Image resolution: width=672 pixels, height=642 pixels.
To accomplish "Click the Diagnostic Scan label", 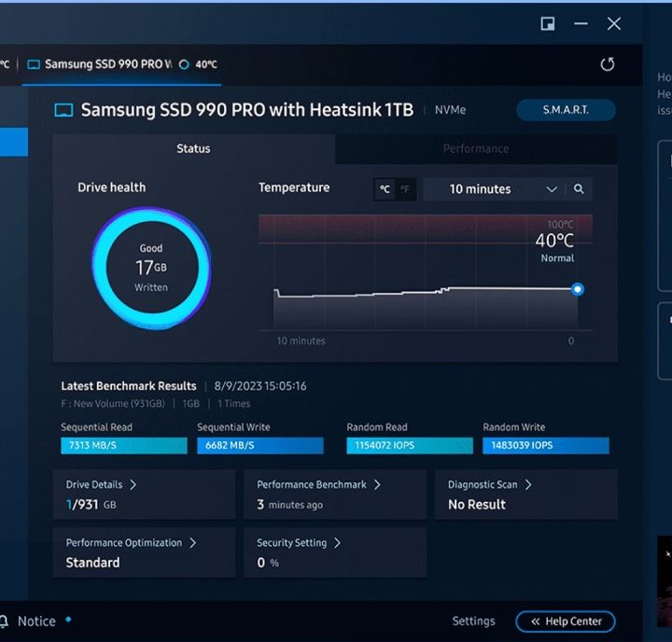I will point(483,484).
